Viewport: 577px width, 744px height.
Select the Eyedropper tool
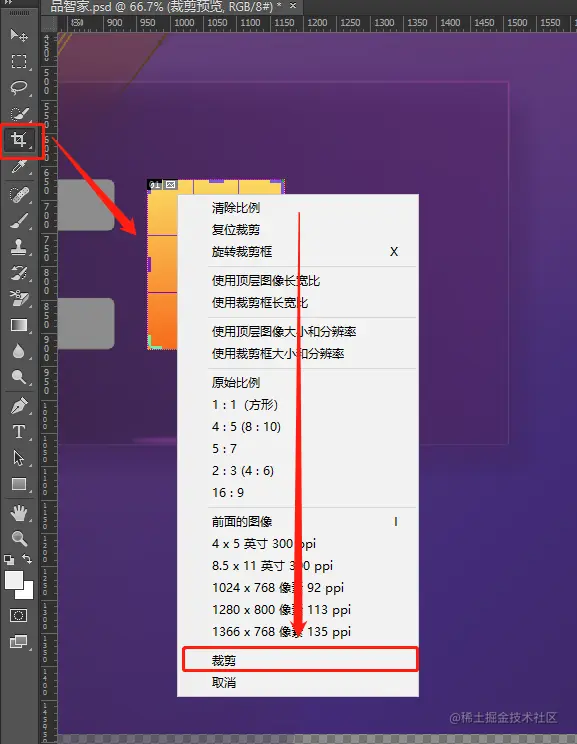[x=19, y=167]
